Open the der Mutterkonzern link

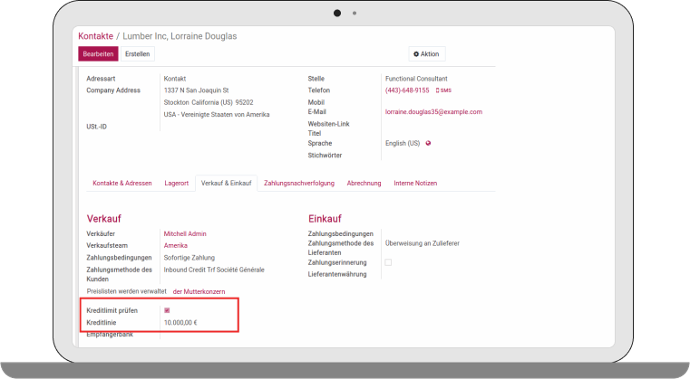click(x=199, y=291)
